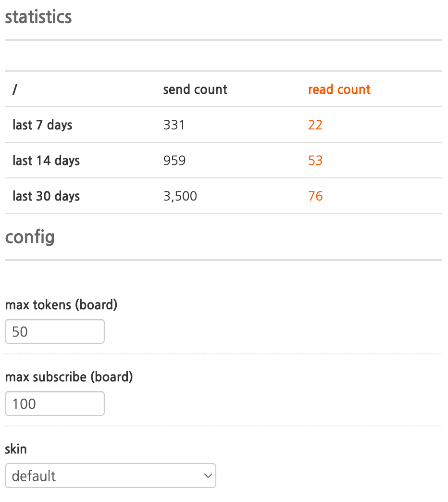Click the "statistics" section heading
448x502 pixels.
[38, 17]
